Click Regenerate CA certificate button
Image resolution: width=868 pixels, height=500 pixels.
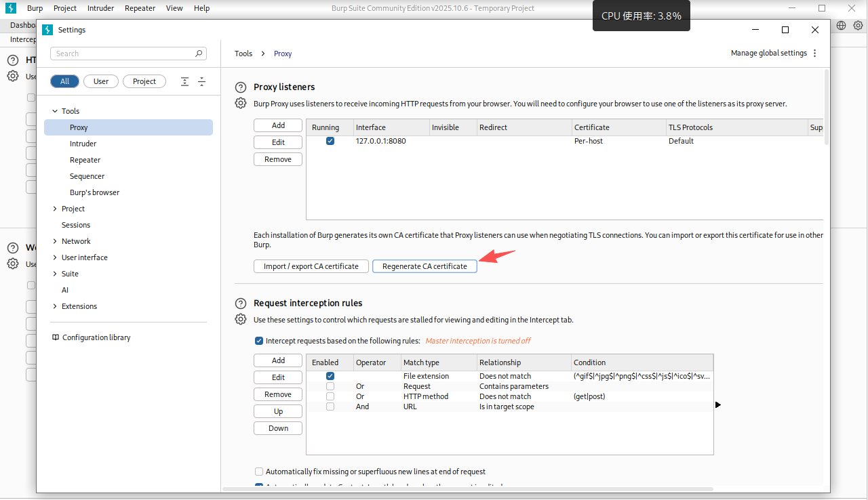tap(425, 266)
